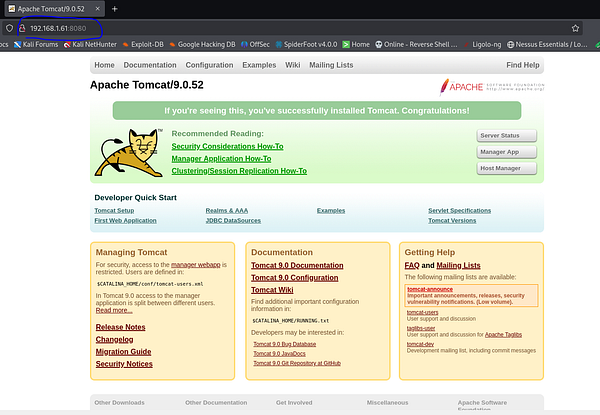Open Manager Application How-To link
600x415 pixels.
(221, 159)
